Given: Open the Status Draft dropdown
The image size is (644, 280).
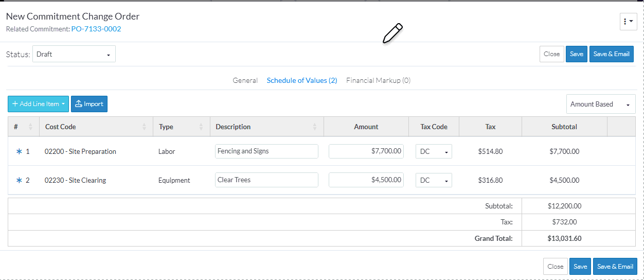Looking at the screenshot, I should click(x=74, y=54).
